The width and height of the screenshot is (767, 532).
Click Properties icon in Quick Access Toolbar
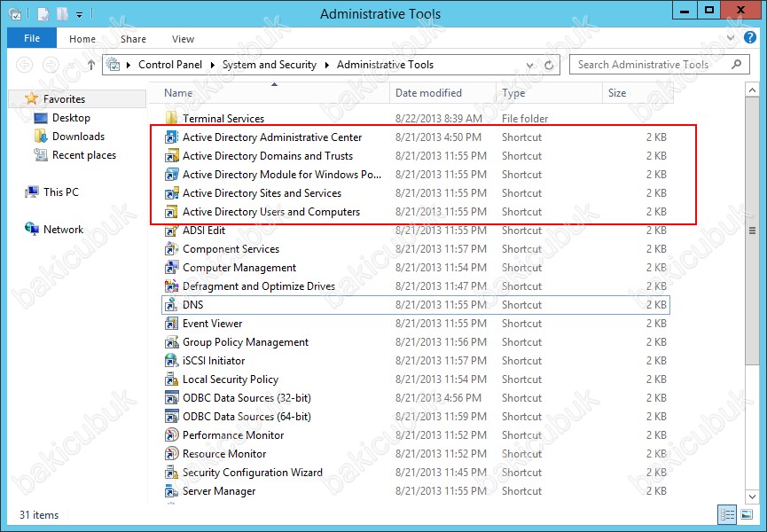coord(43,14)
